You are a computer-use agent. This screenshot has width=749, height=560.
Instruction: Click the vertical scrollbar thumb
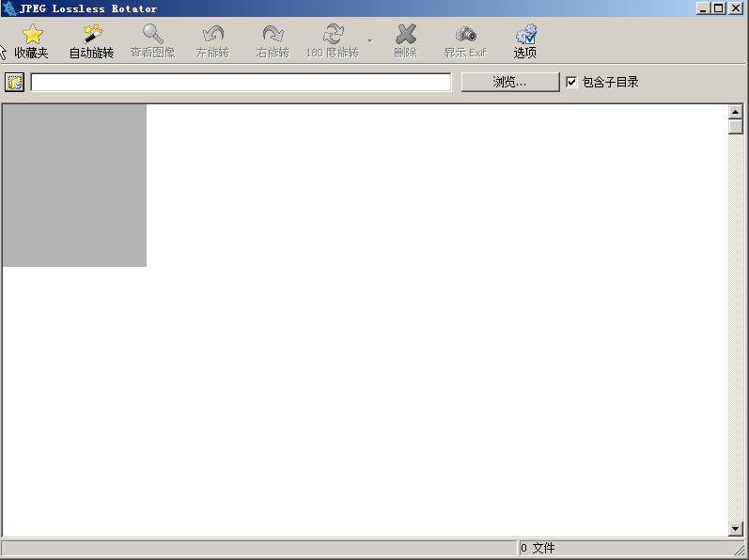click(x=735, y=127)
